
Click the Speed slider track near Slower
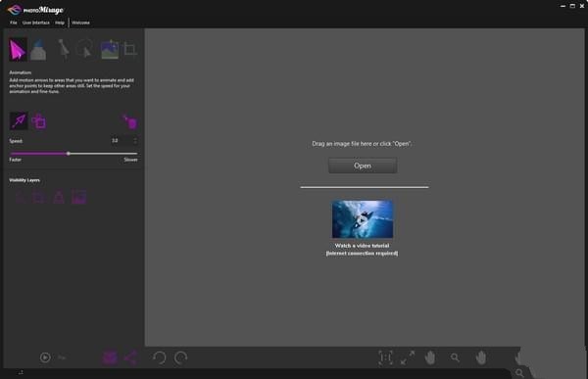129,154
